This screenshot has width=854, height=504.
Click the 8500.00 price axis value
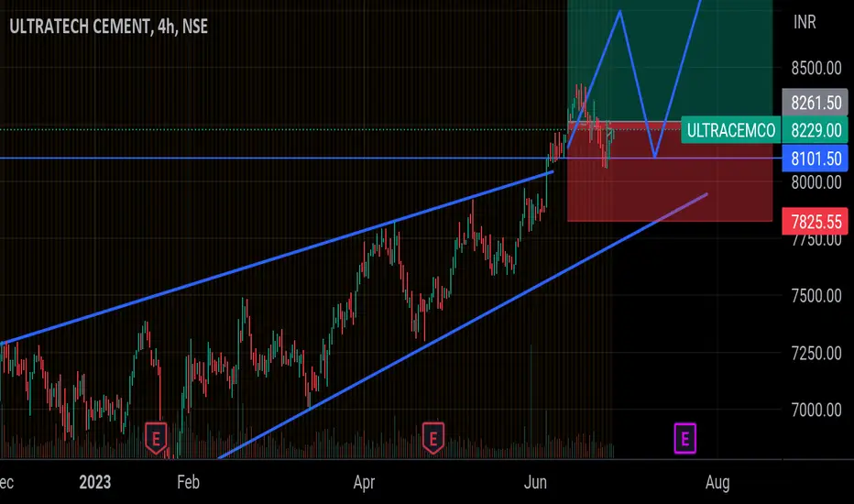(x=816, y=68)
